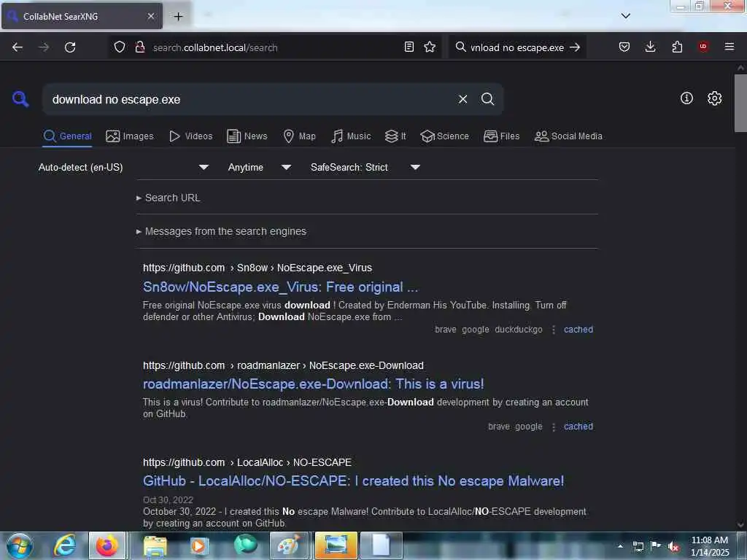The image size is (747, 560).
Task: Click the insecure connection lock icon
Action: pos(140,47)
